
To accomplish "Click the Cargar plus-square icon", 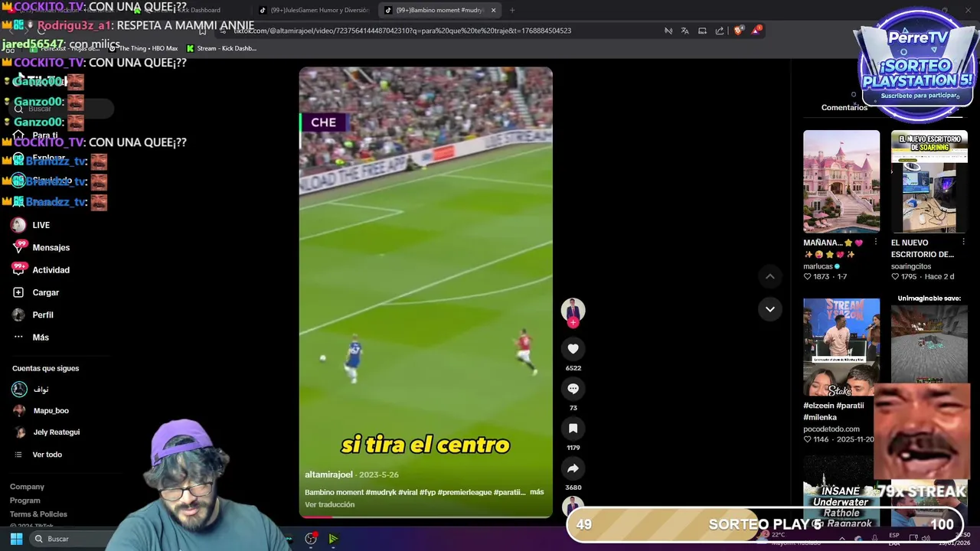I will (18, 292).
